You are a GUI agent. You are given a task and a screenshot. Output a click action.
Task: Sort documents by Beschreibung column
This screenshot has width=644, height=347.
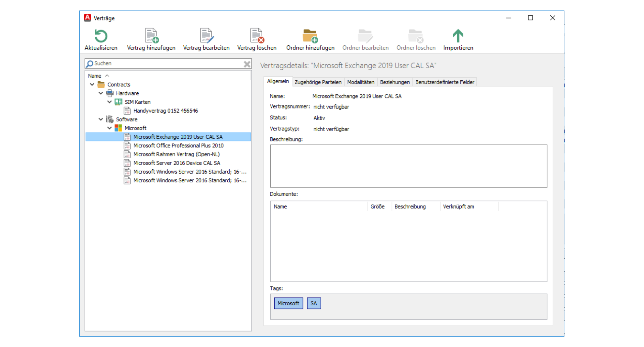[416, 207]
